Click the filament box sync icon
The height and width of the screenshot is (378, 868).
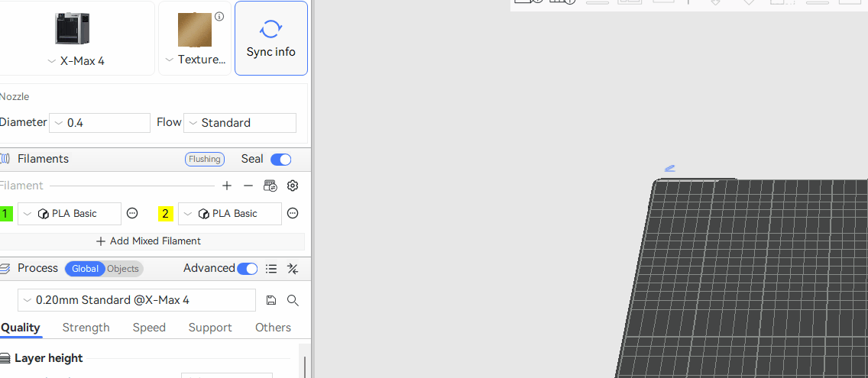[x=270, y=186]
